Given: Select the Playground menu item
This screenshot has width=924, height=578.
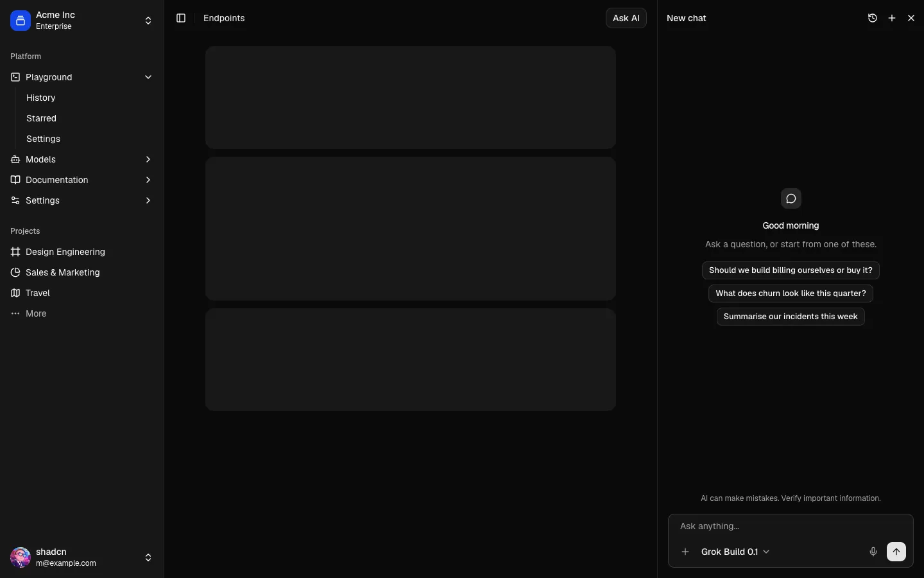Looking at the screenshot, I should [81, 77].
